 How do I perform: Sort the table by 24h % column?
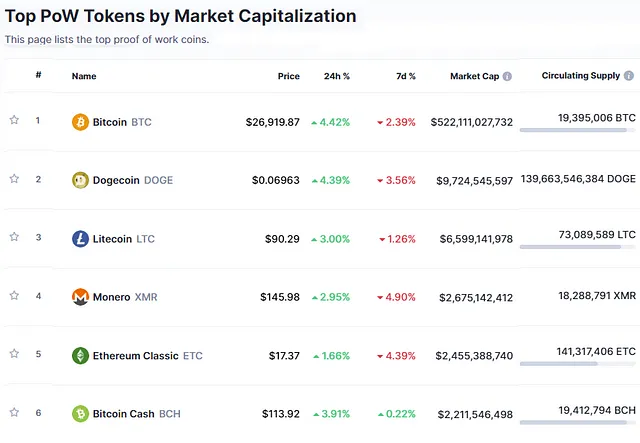337,76
